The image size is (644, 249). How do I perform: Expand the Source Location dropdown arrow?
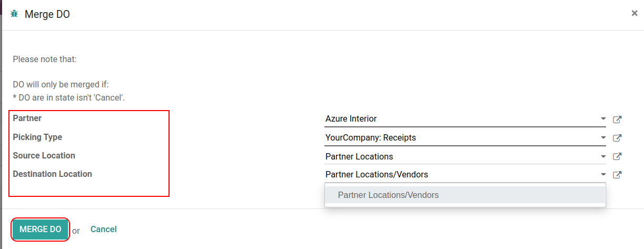click(603, 156)
